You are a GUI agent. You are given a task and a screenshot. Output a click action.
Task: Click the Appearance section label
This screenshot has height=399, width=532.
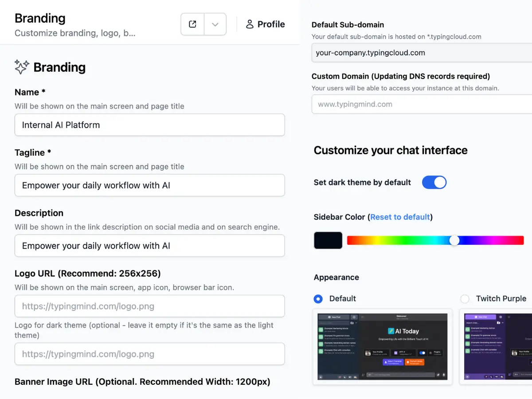click(x=336, y=278)
